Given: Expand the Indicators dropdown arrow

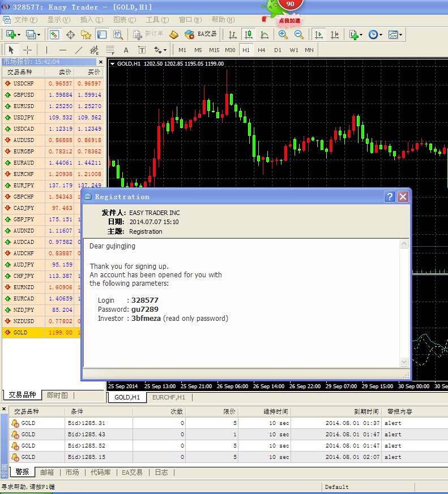Looking at the screenshot, I should [x=361, y=35].
